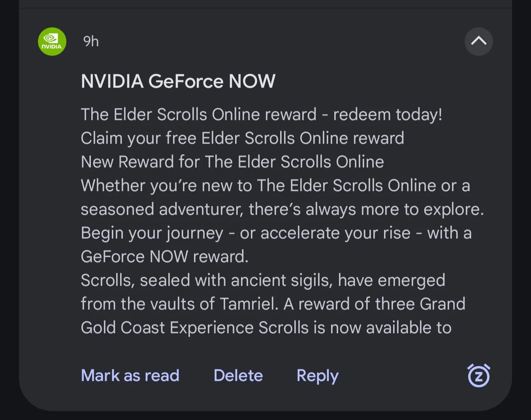Tap the 'Scrolls, sealed with ancient sigils' line
This screenshot has height=420, width=531.
pos(263,280)
